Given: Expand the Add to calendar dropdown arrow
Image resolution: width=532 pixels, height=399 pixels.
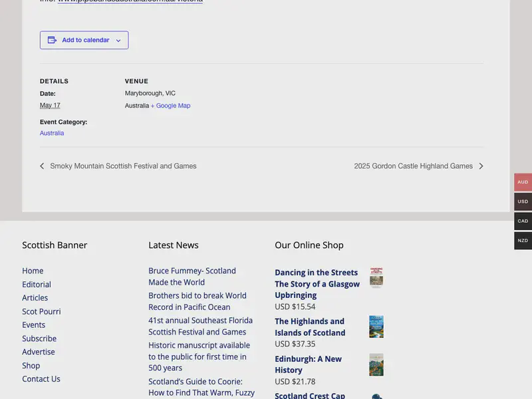Looking at the screenshot, I should [x=118, y=41].
